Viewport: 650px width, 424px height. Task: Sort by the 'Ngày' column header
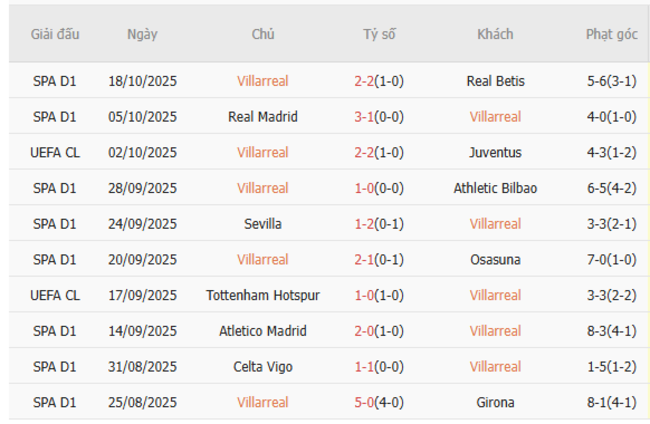[x=142, y=34]
